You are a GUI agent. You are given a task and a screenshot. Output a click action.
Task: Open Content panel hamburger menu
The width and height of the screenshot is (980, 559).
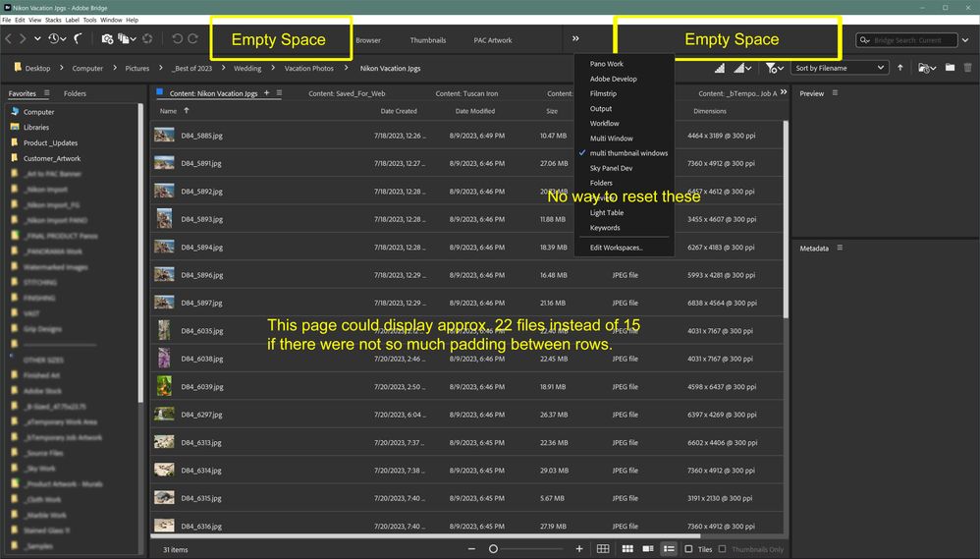(279, 93)
